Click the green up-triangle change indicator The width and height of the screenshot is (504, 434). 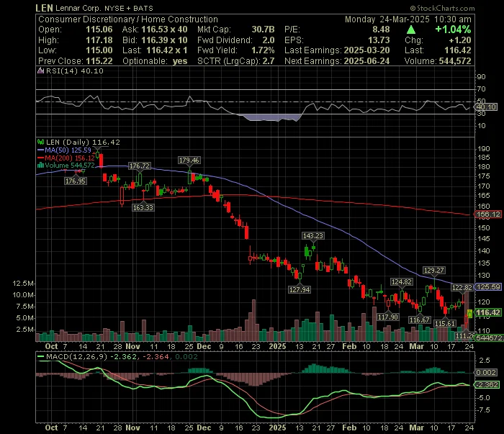tap(411, 30)
